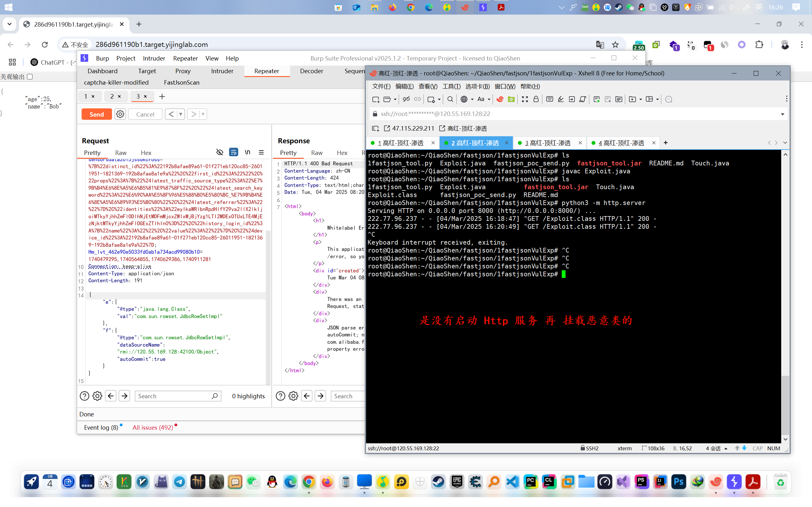Expand the Xshell address bar dropdown
Viewport: 812px width, 507px height.
tap(783, 114)
